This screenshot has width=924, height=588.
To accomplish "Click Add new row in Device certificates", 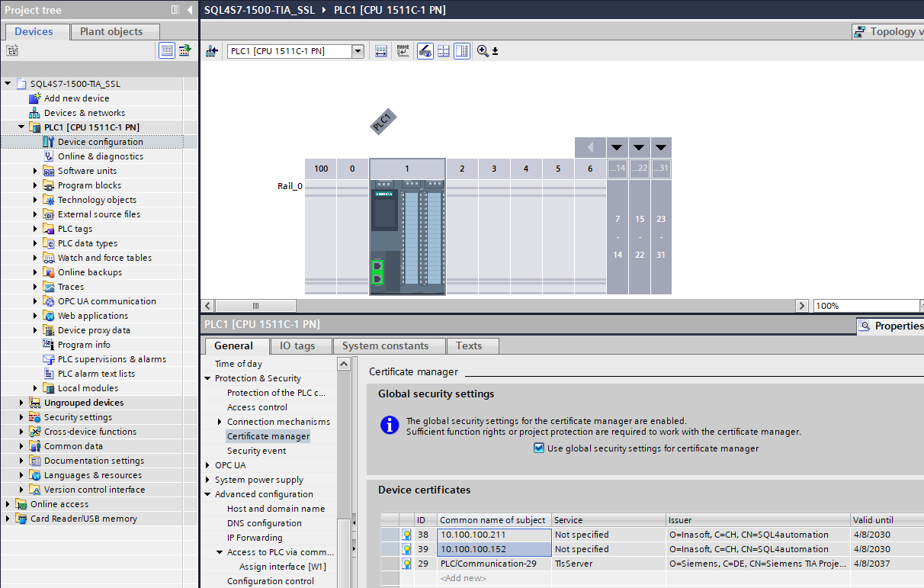I will tap(464, 578).
